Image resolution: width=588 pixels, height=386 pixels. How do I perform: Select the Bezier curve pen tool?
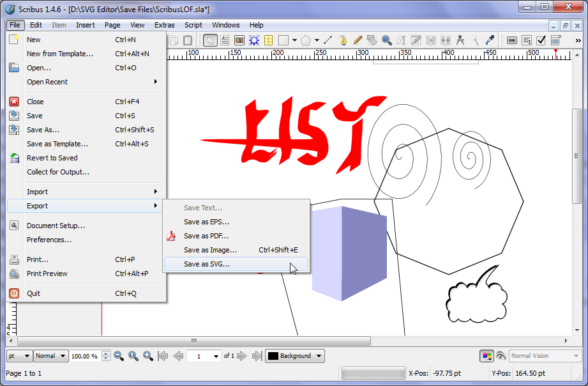(343, 40)
